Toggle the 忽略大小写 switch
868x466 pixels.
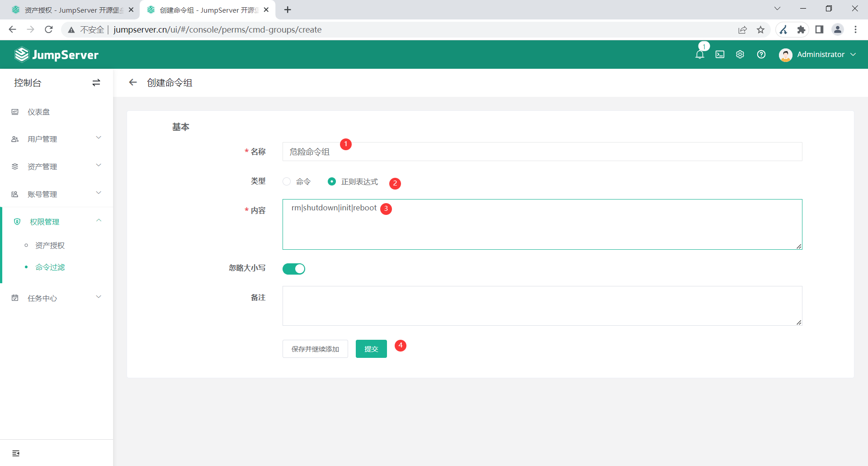click(x=294, y=269)
